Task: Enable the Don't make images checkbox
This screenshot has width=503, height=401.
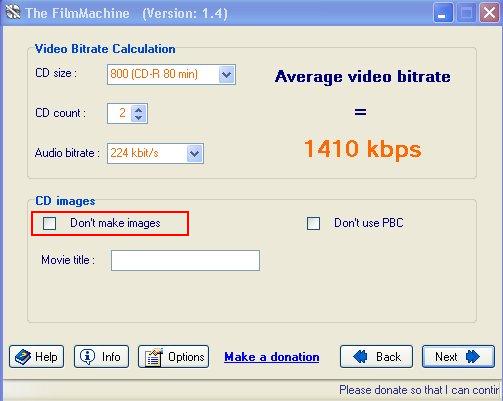Action: click(49, 223)
